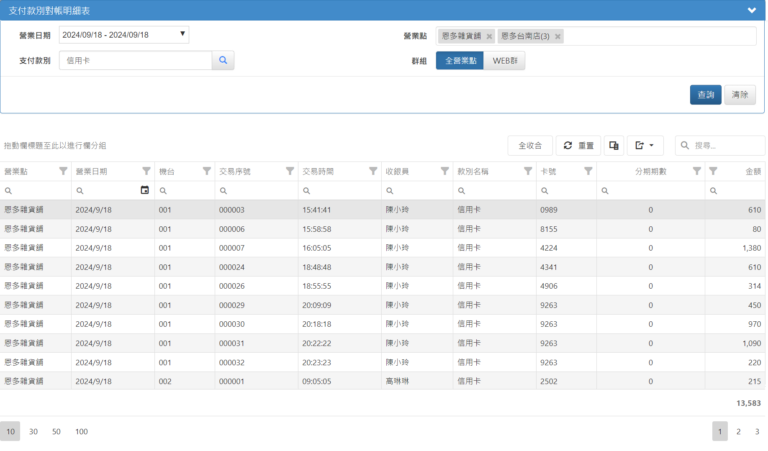This screenshot has width=768, height=451.
Task: Open filter for 交易時間 column
Action: 373,171
